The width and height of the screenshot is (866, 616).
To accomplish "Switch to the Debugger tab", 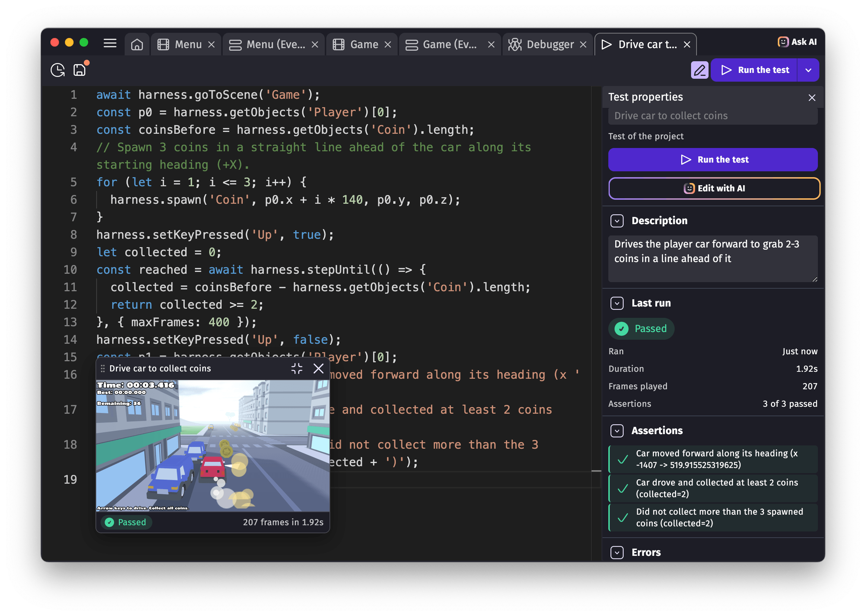I will (547, 44).
